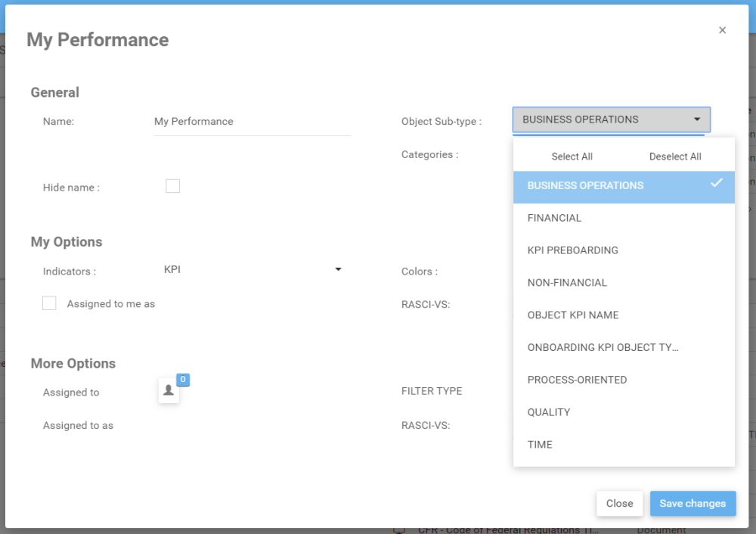
Task: Pick OBJECT KPI NAME in the list
Action: click(x=624, y=315)
